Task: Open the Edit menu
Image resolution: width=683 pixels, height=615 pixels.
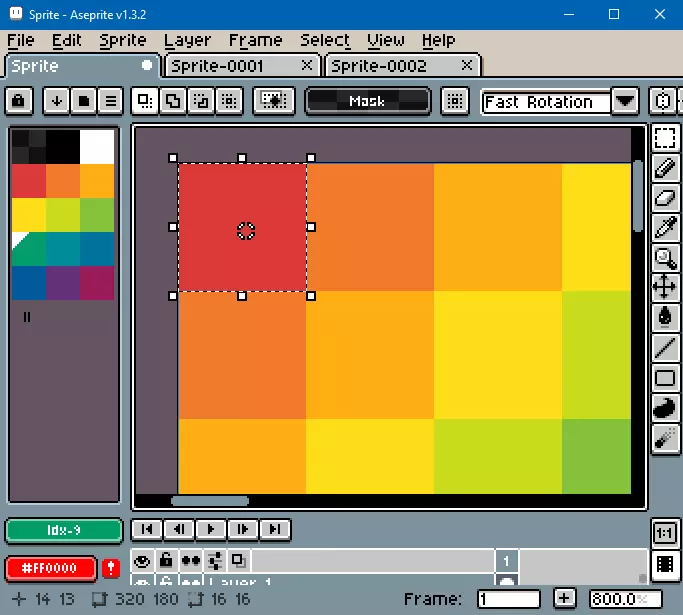Action: pyautogui.click(x=67, y=41)
